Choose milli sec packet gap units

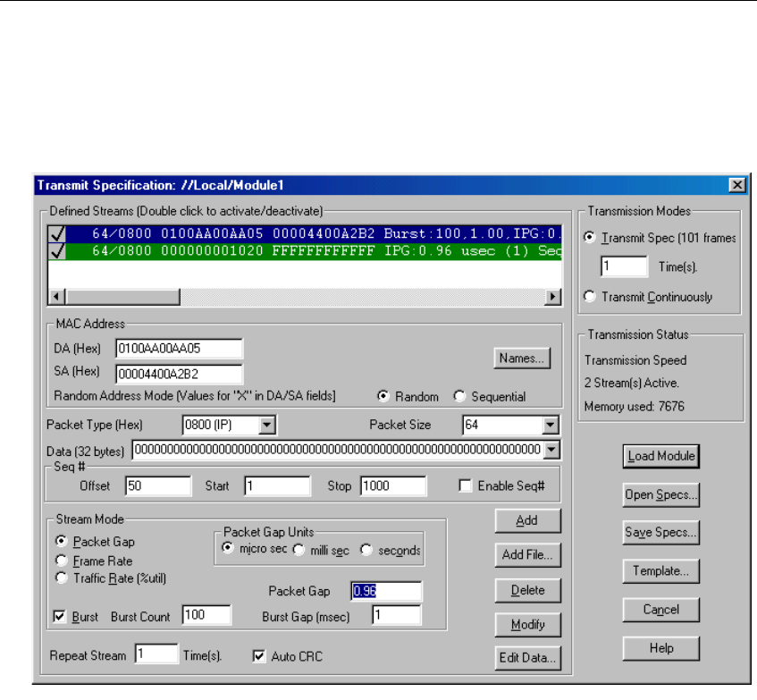299,550
